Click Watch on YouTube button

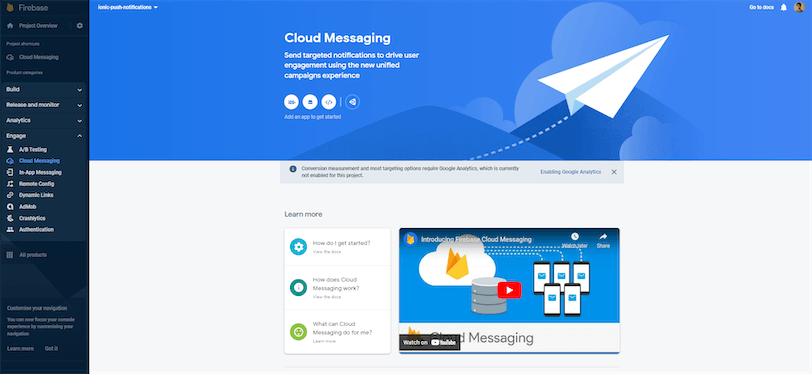click(x=429, y=342)
